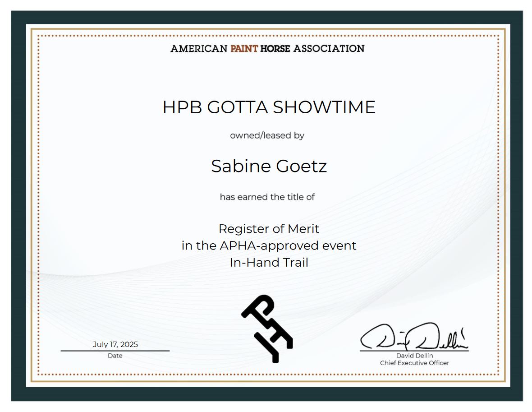Click the word HORSE in header

[x=275, y=49]
